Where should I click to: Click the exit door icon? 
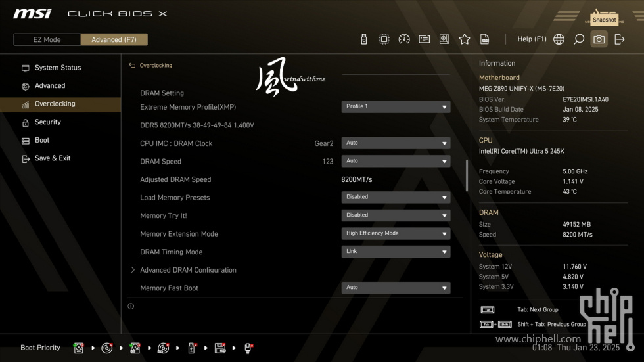tap(619, 39)
